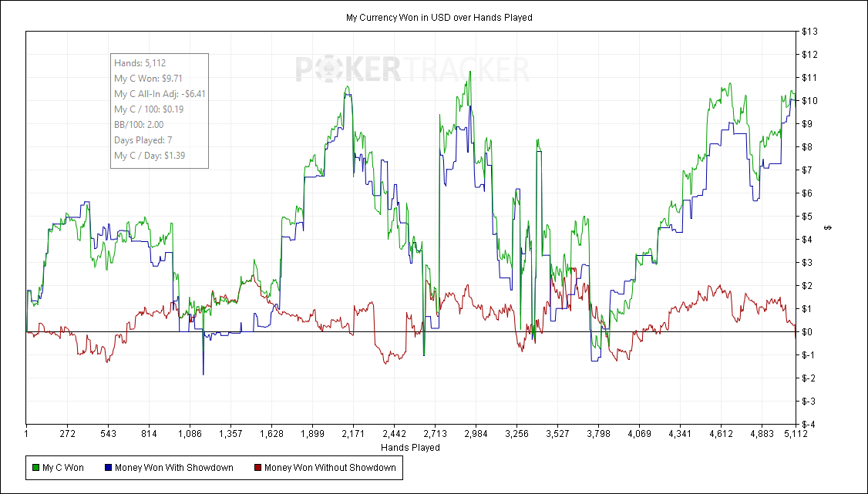Select 'Money Won With Showdown' legend label

point(173,468)
